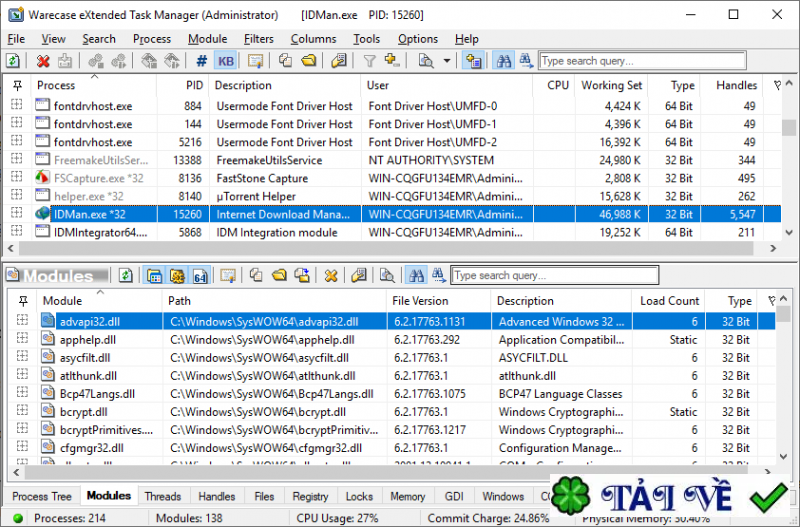The height and width of the screenshot is (527, 800).
Task: Select the FSCapture.exe process icon
Action: pyautogui.click(x=42, y=178)
